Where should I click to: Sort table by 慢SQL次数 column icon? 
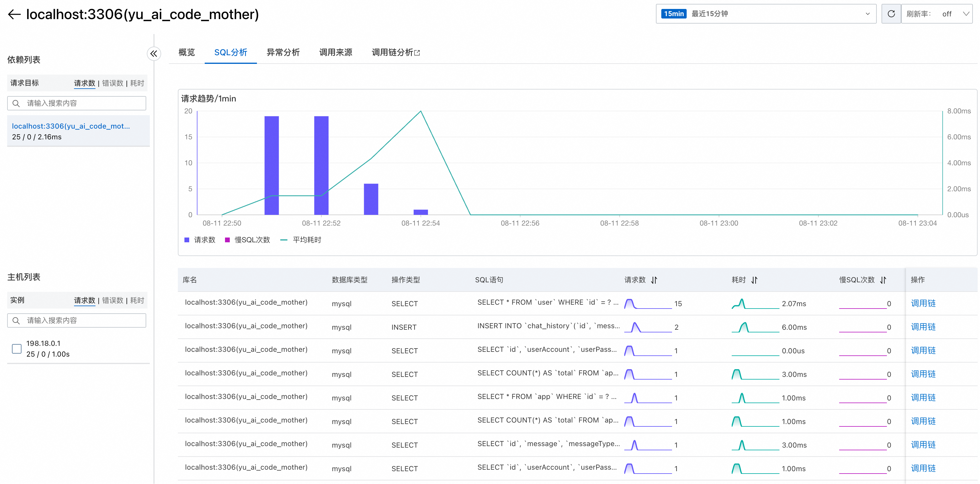(883, 280)
